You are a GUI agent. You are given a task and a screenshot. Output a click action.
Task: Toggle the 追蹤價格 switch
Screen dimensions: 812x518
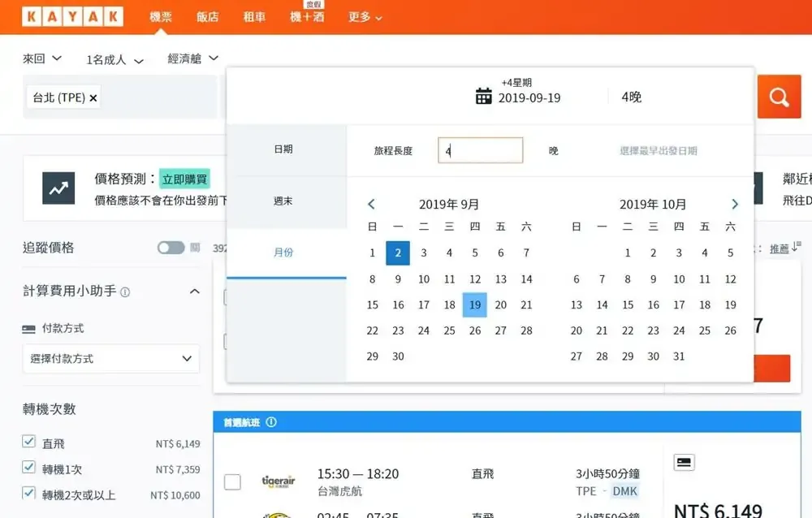pos(171,248)
